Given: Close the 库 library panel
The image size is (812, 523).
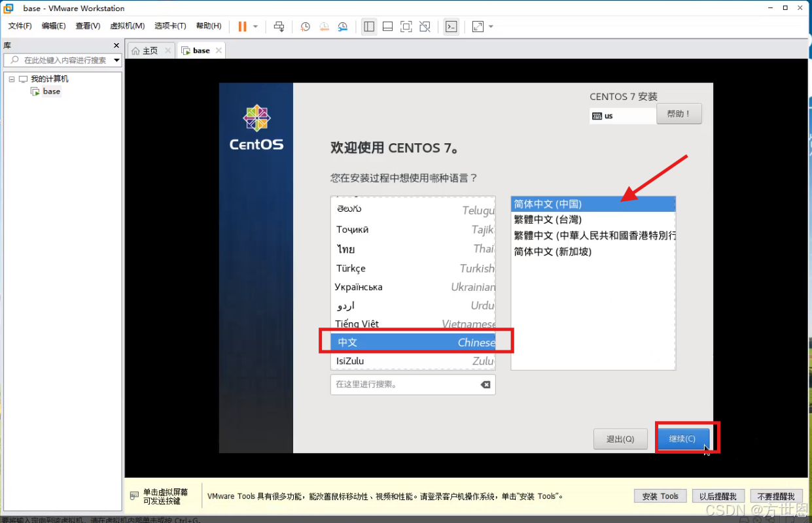Looking at the screenshot, I should coord(116,46).
